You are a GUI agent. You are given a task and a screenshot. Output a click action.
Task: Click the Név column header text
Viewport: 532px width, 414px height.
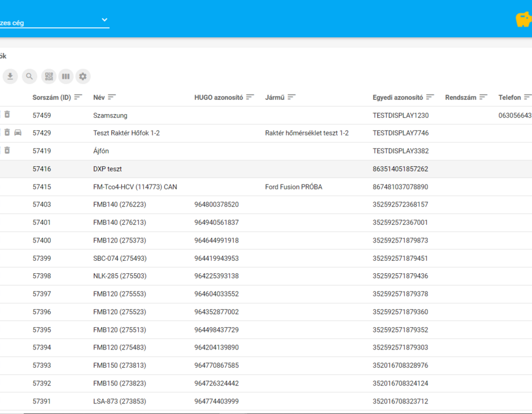point(99,98)
